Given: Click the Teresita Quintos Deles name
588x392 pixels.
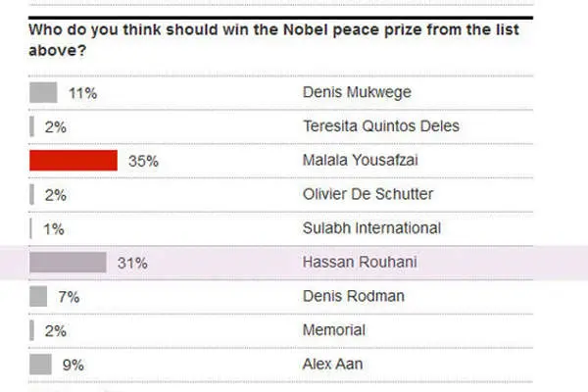Looking at the screenshot, I should click(381, 126).
